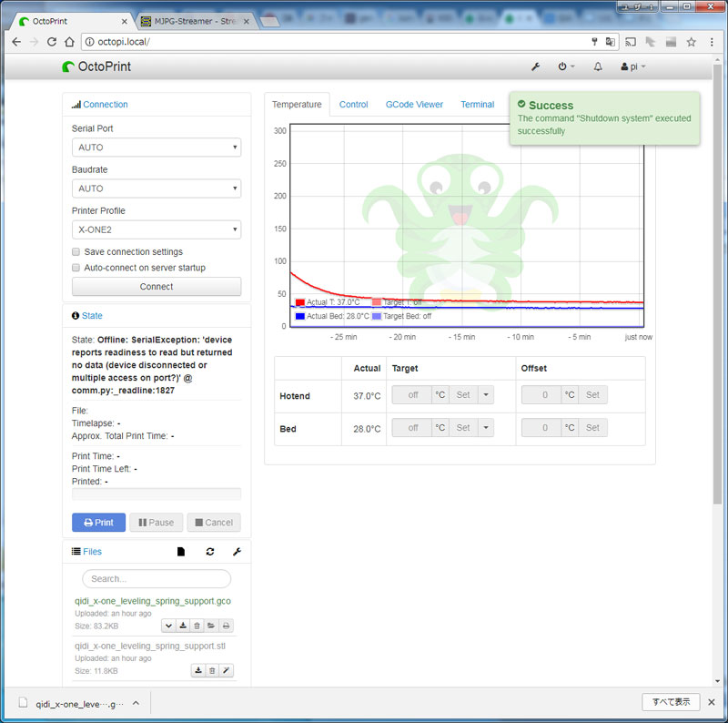Open the GCode Viewer tab
728x723 pixels.
[x=414, y=105]
